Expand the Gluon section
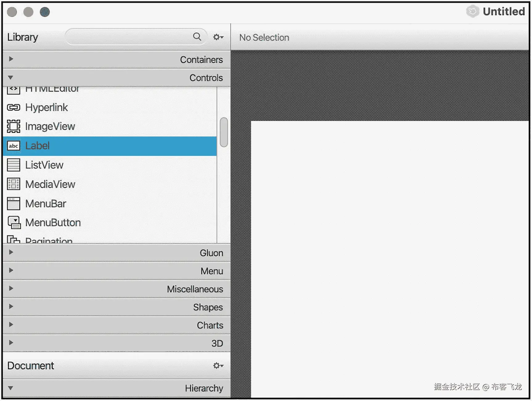Viewport: 532px width, 401px height. (117, 253)
